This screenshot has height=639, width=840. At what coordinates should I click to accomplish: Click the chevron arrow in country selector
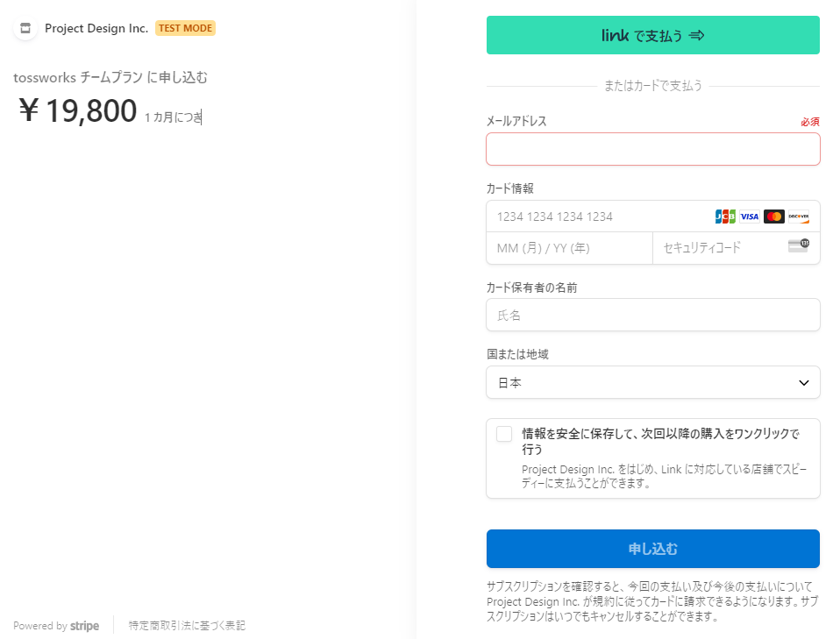803,383
